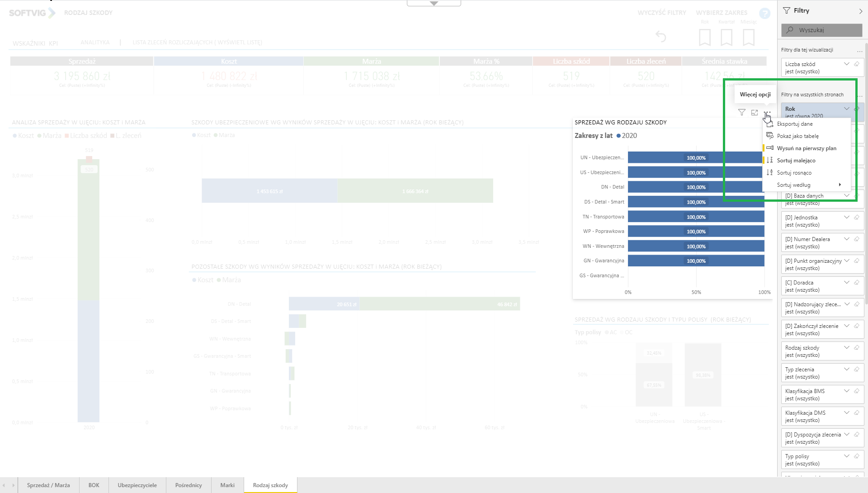
Task: Select Sortuj rosnąco in the menu
Action: pos(794,173)
